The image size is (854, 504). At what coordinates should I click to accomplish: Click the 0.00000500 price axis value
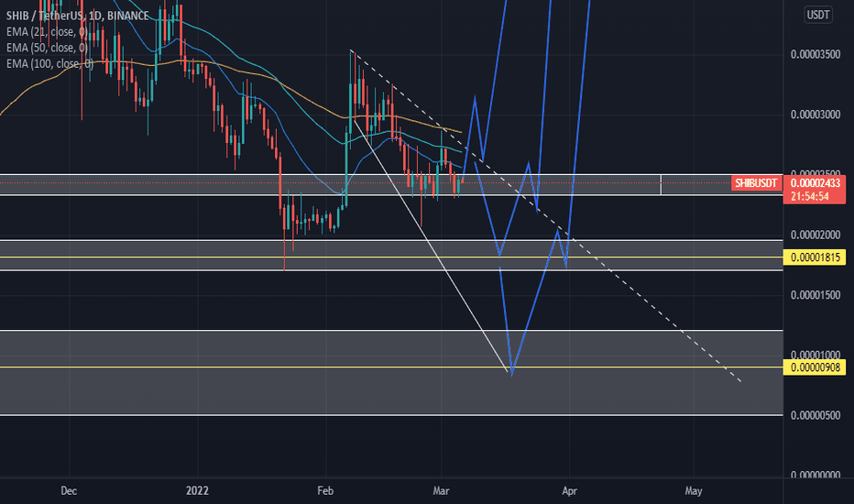click(x=816, y=415)
